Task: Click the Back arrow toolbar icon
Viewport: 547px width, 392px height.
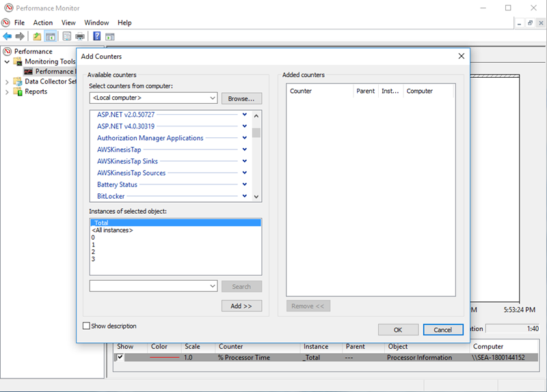Action: point(7,36)
